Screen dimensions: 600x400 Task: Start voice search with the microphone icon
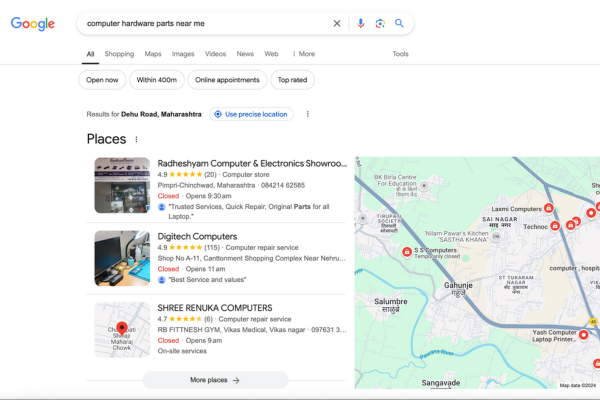point(360,23)
